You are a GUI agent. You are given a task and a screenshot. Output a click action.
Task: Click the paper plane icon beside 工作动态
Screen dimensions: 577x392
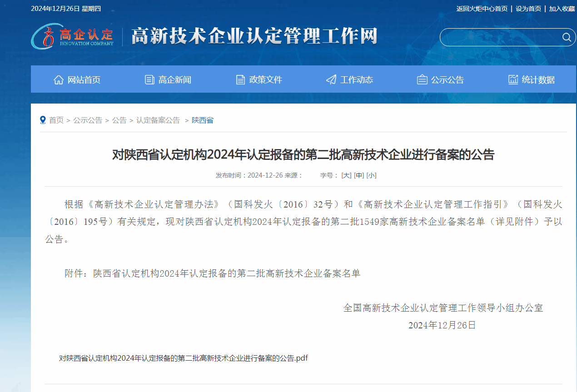pyautogui.click(x=331, y=80)
